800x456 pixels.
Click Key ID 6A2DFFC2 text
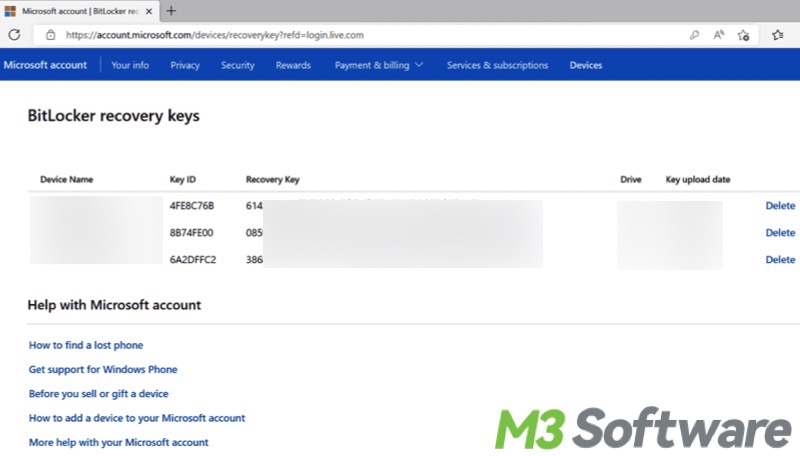pyautogui.click(x=193, y=260)
